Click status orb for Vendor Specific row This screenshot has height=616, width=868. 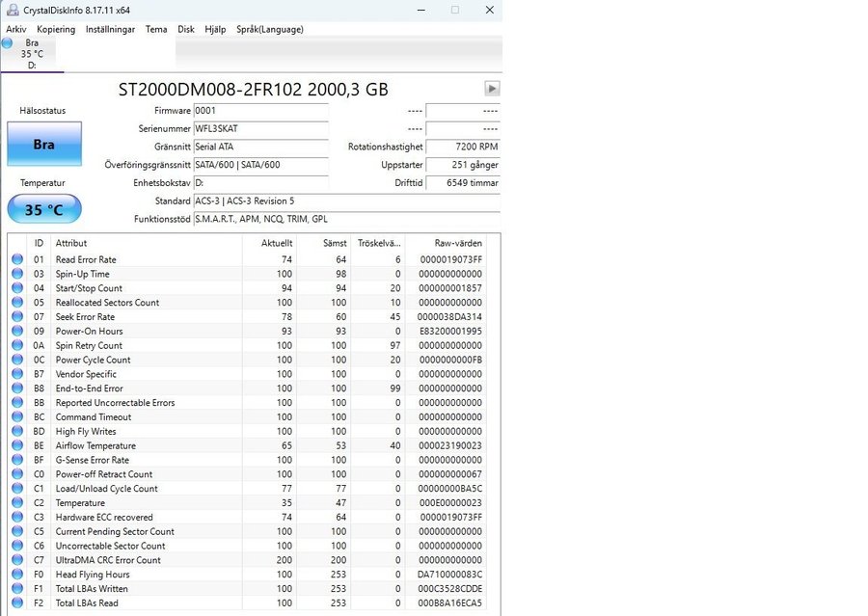[17, 374]
